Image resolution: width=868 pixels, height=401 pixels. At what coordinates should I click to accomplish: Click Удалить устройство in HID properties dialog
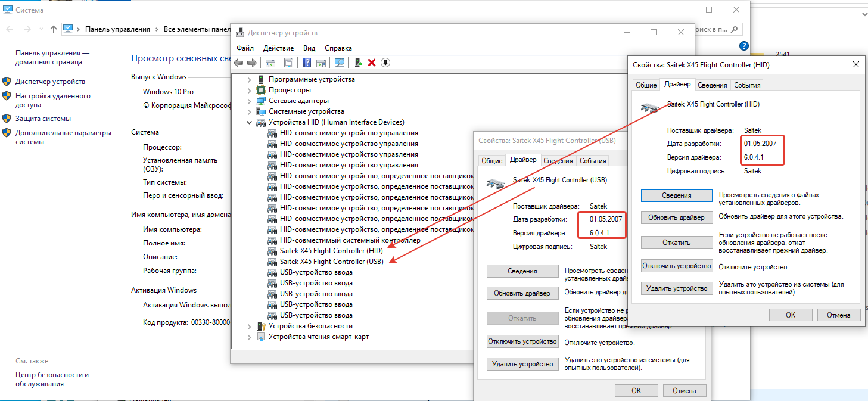pyautogui.click(x=677, y=288)
